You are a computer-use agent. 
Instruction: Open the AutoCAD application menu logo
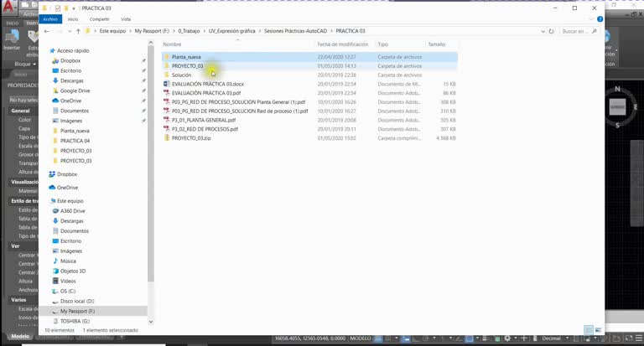(x=9, y=7)
